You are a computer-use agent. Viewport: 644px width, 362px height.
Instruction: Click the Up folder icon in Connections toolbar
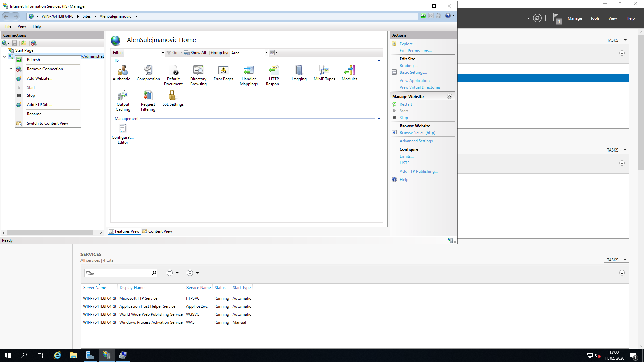coord(24,43)
